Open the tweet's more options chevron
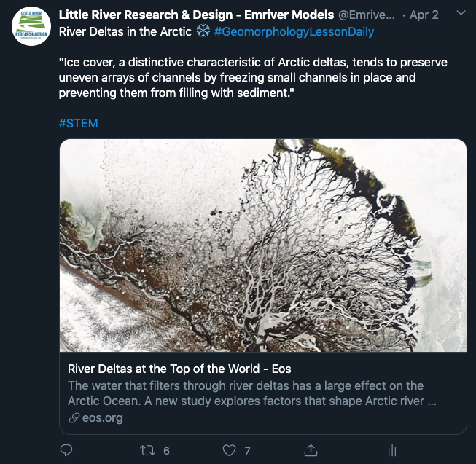476x464 pixels. tap(459, 14)
